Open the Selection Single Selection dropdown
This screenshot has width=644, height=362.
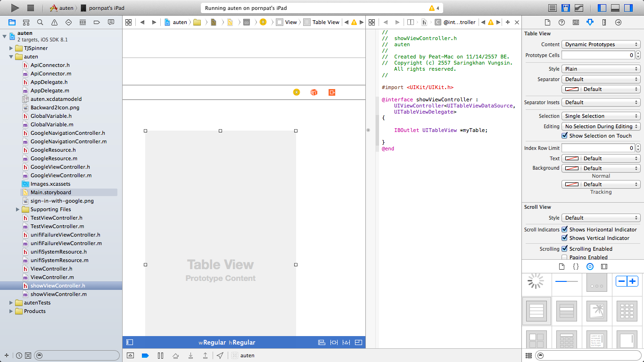click(601, 116)
